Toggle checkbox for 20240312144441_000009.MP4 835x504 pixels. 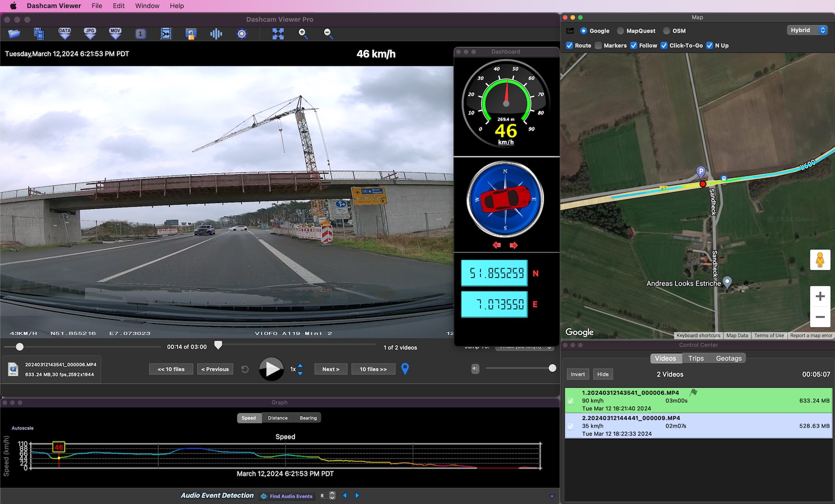[570, 426]
